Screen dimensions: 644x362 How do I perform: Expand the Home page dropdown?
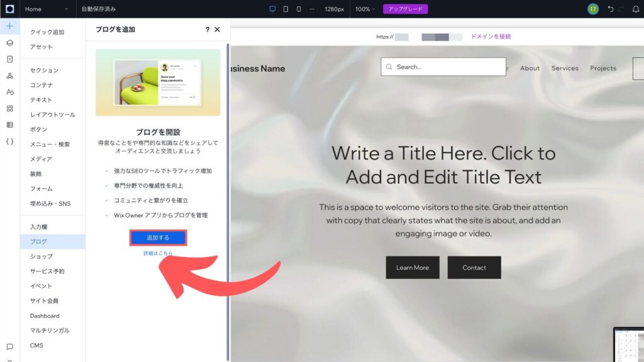pos(47,9)
